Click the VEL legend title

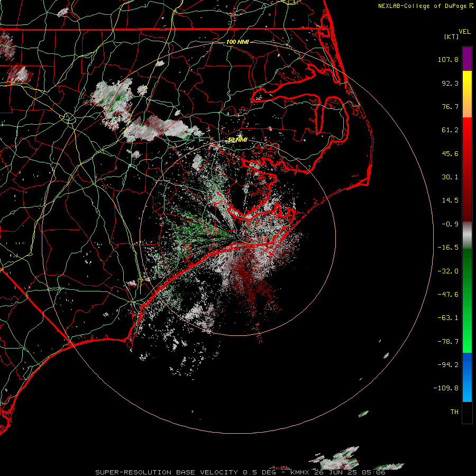click(x=464, y=32)
